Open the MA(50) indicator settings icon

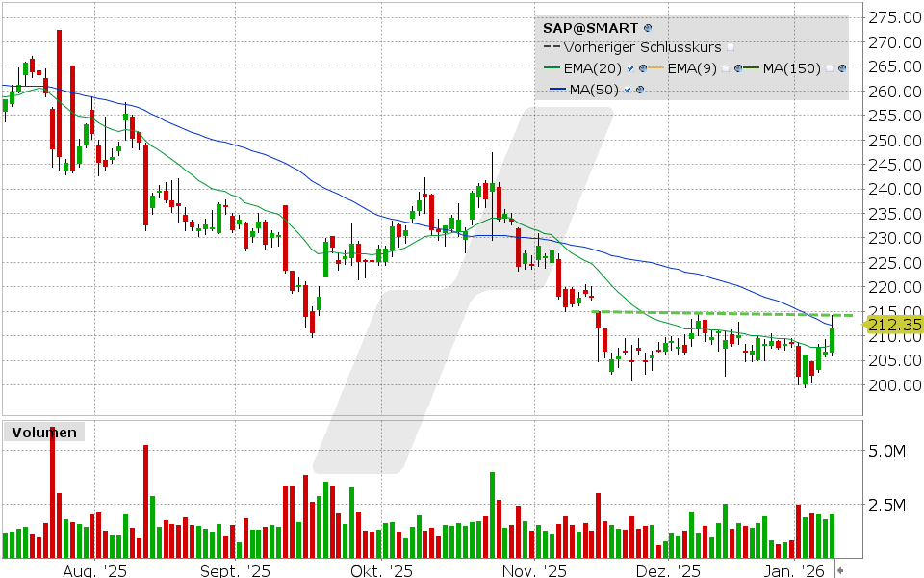[641, 90]
